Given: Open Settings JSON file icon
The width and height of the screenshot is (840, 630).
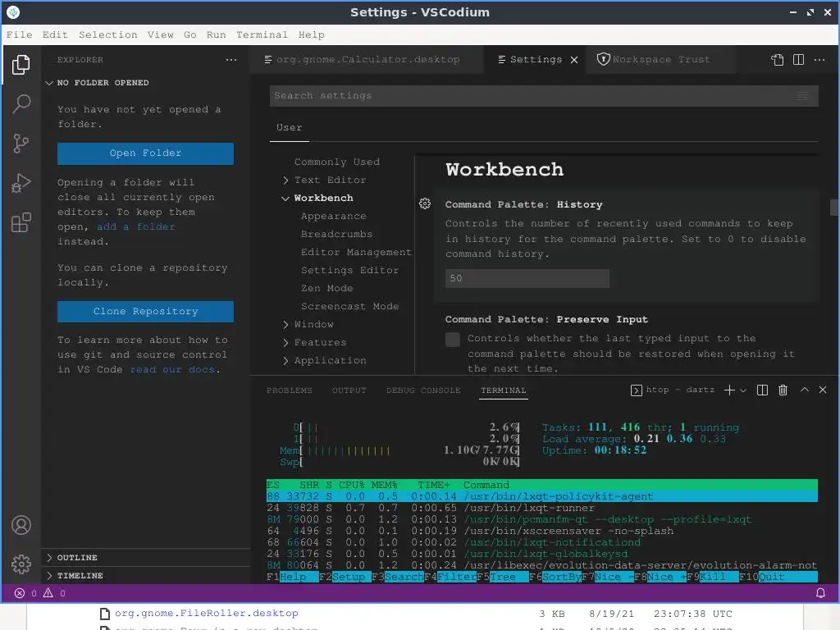Looking at the screenshot, I should click(x=778, y=59).
